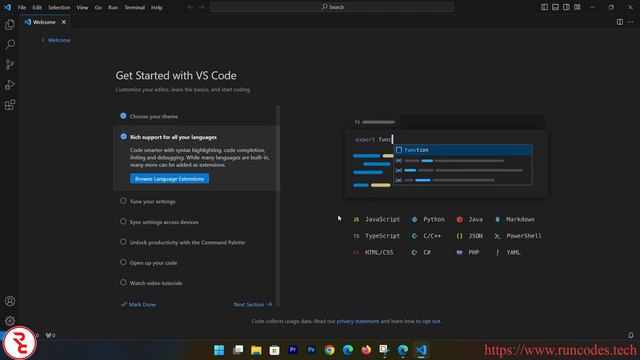Open the Explorer view in activity bar

point(10,24)
